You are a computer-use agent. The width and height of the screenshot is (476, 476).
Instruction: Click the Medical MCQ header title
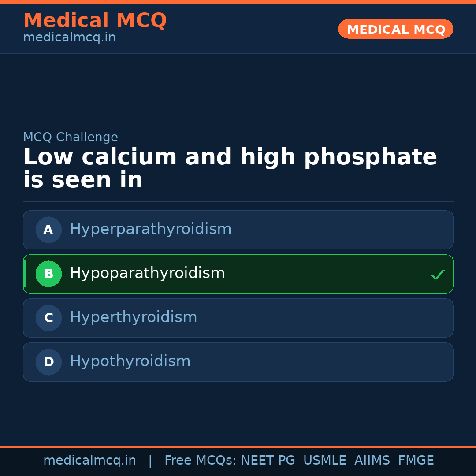pyautogui.click(x=95, y=20)
